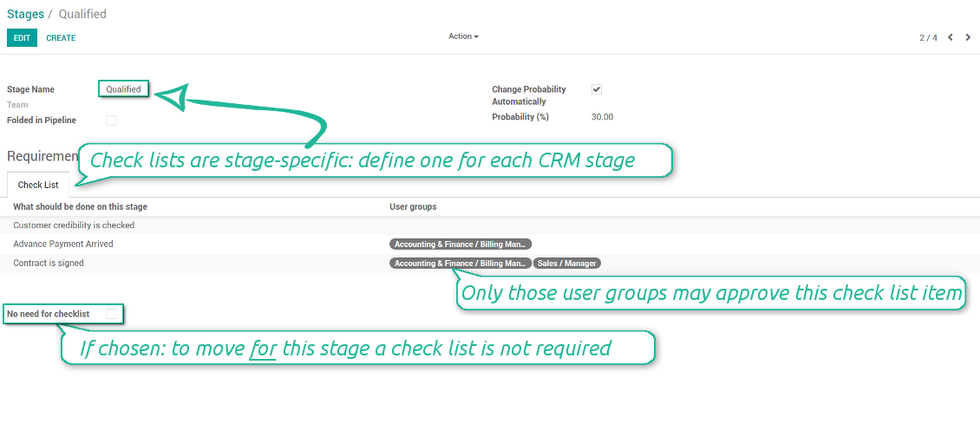
Task: Click the User groups column header
Action: (413, 207)
